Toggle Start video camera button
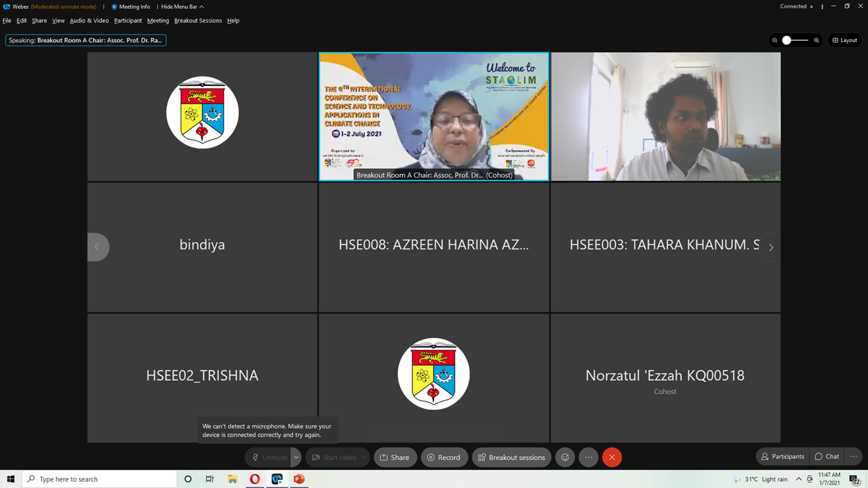This screenshot has height=488, width=868. 334,457
